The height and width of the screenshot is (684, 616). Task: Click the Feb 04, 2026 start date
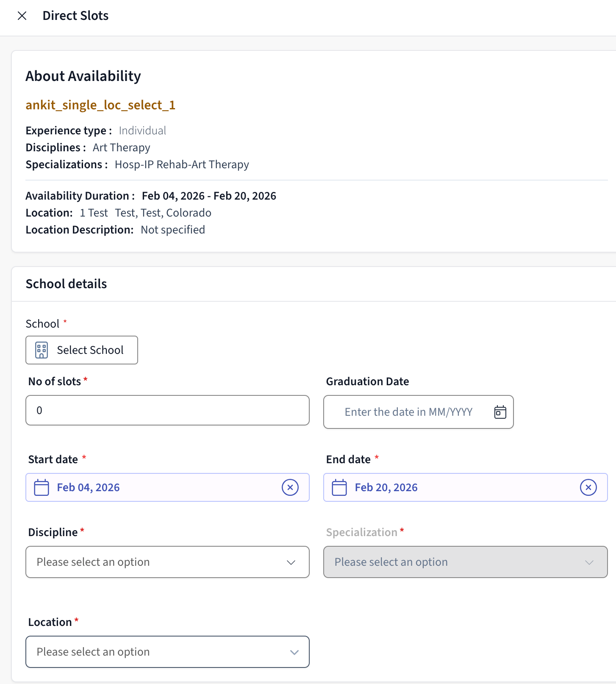89,487
